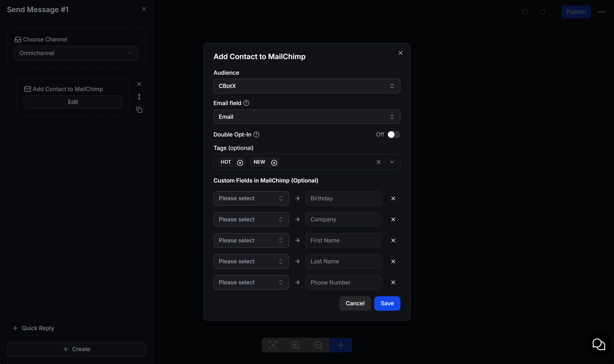
Task: Zoom out on the canvas
Action: tap(318, 345)
